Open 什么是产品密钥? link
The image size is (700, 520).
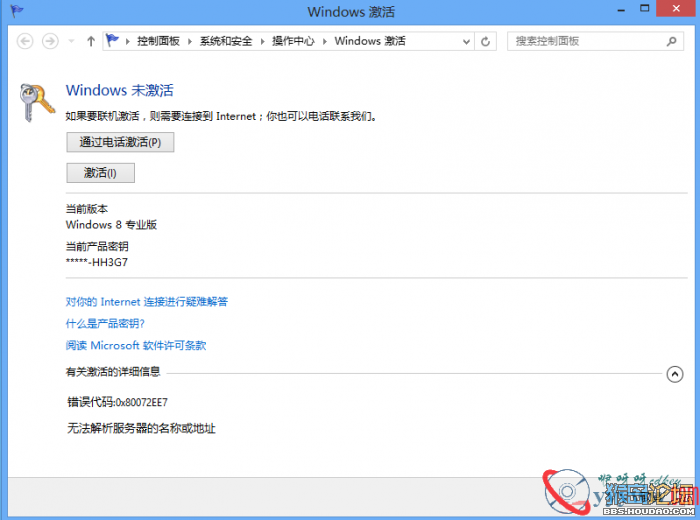105,324
